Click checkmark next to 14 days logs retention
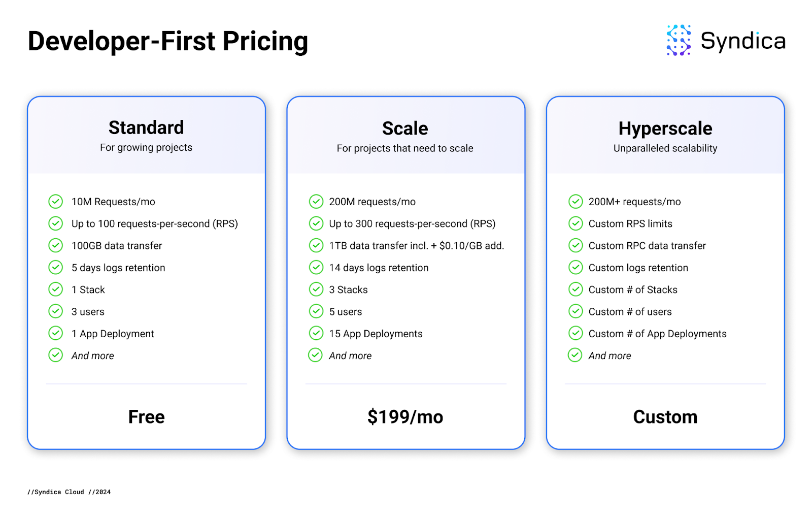 [316, 268]
